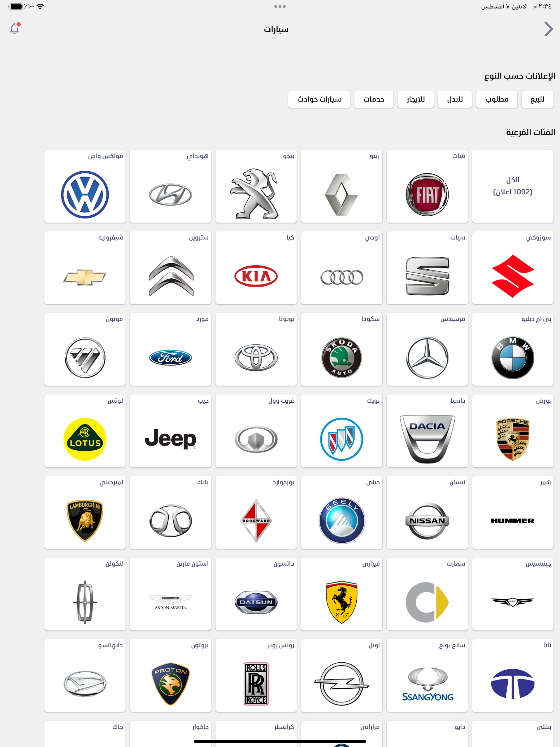Select the Citroen chevrons logo
This screenshot has height=747, width=560.
[171, 276]
